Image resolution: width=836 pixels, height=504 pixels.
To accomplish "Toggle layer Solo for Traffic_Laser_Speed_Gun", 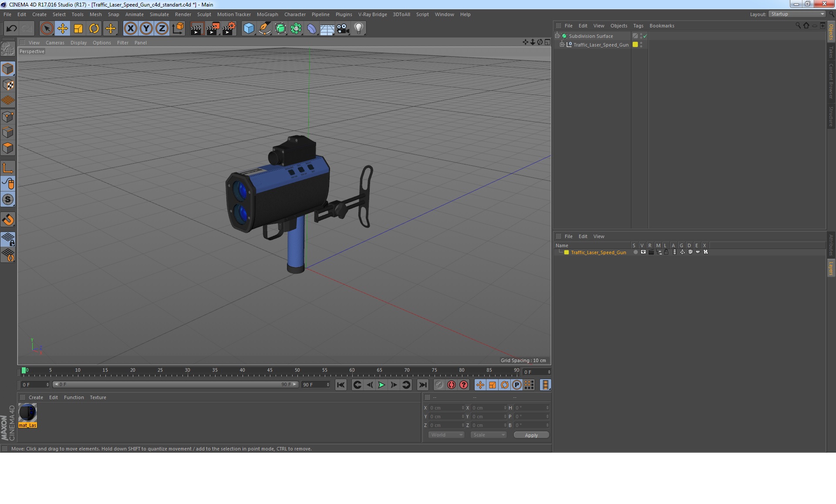I will (x=635, y=252).
